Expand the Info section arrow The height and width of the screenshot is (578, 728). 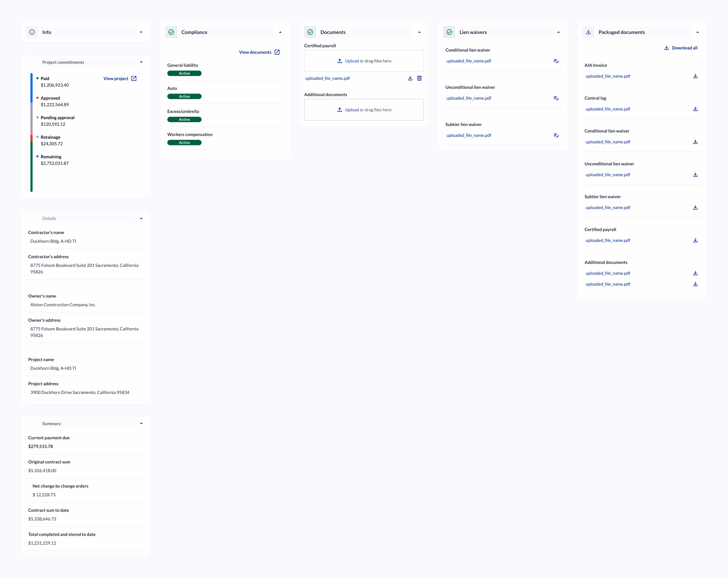pyautogui.click(x=141, y=32)
